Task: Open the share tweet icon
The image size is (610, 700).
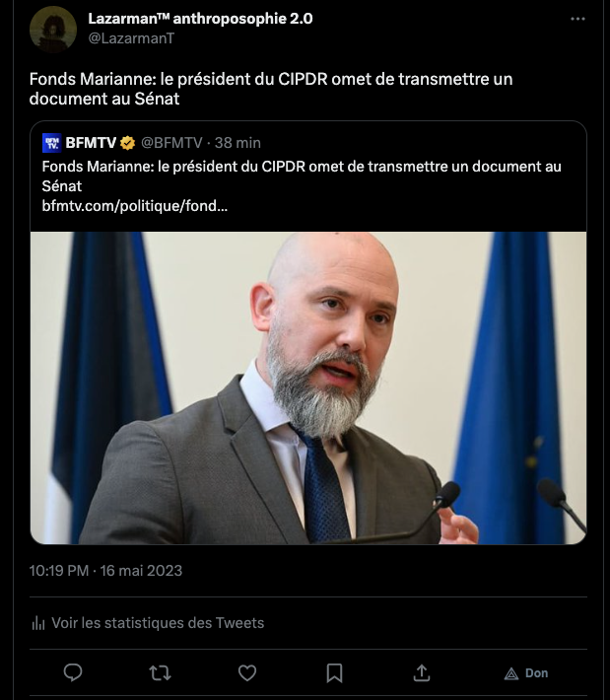Action: coord(422,672)
